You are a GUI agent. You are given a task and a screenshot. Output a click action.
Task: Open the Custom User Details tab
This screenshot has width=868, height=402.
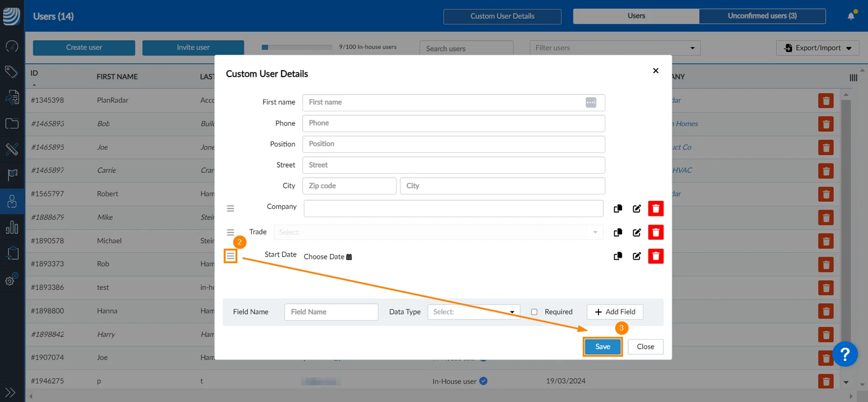click(x=502, y=16)
